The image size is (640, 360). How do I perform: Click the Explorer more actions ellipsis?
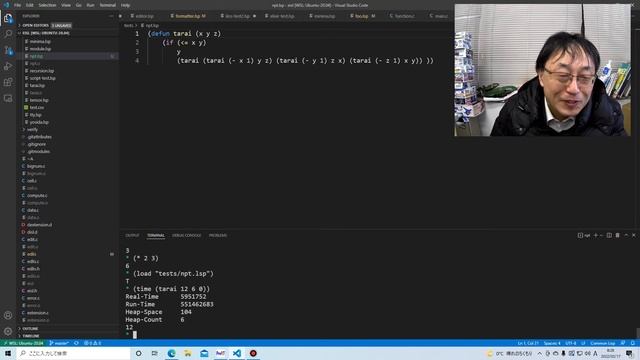click(x=111, y=16)
